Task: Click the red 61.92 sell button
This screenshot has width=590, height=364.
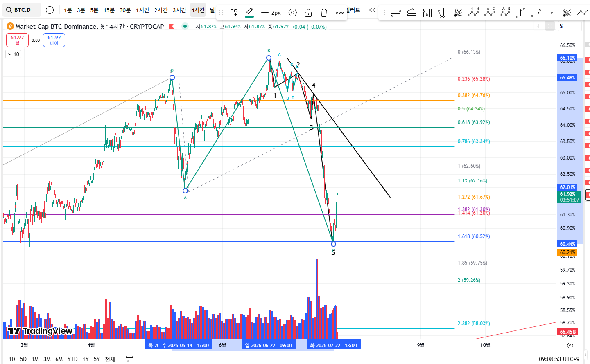Action: (x=17, y=40)
